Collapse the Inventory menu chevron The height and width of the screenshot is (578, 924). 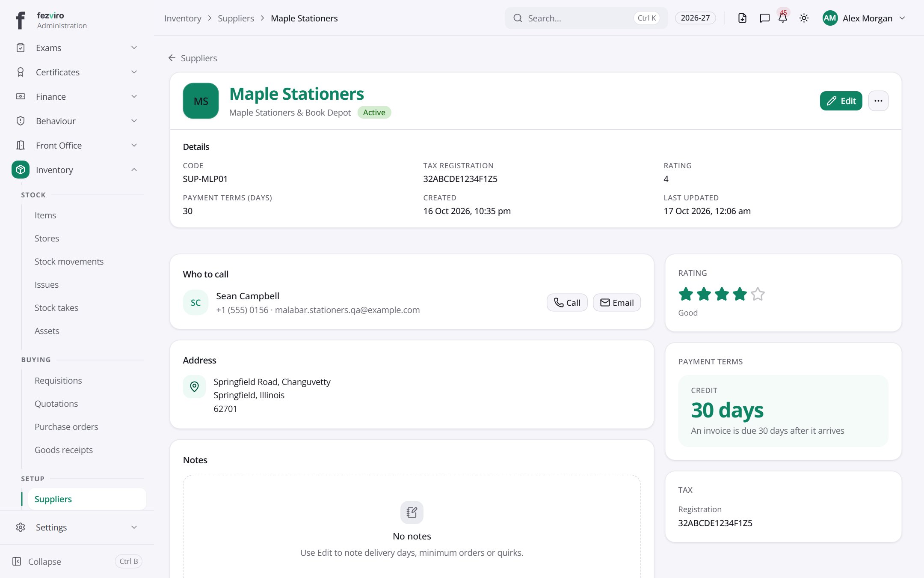coord(134,170)
